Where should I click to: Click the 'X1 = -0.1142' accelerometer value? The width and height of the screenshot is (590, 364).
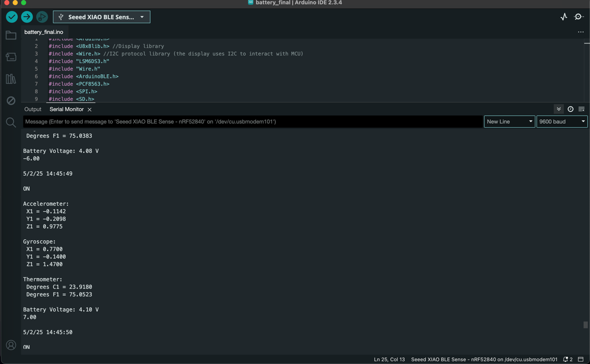tap(46, 211)
